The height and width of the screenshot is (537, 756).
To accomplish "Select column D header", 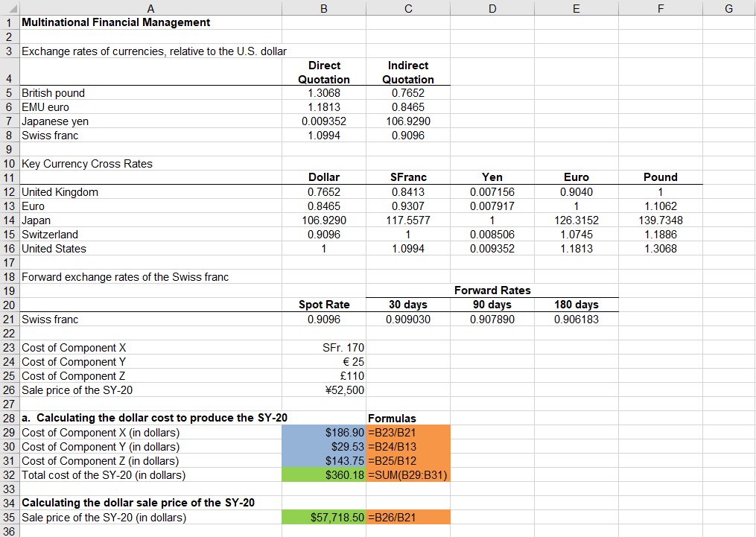I will 492,8.
